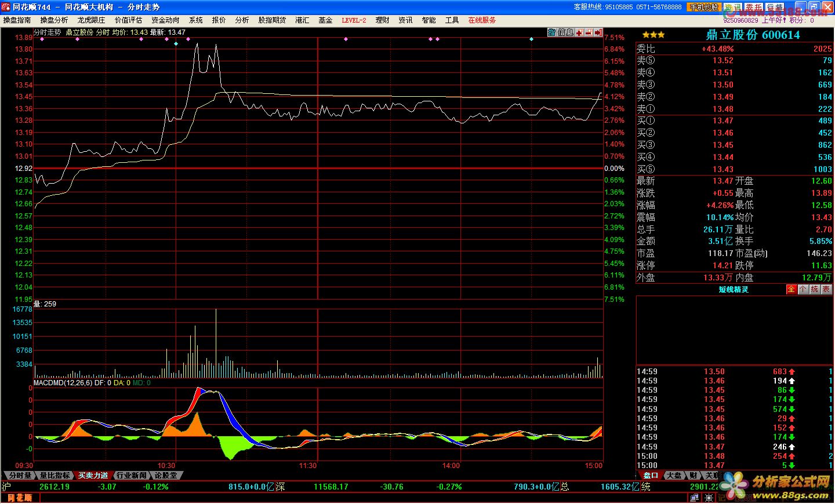The width and height of the screenshot is (835, 504).
Task: Click the 买⑤ price 13.43 row
Action: tap(735, 169)
